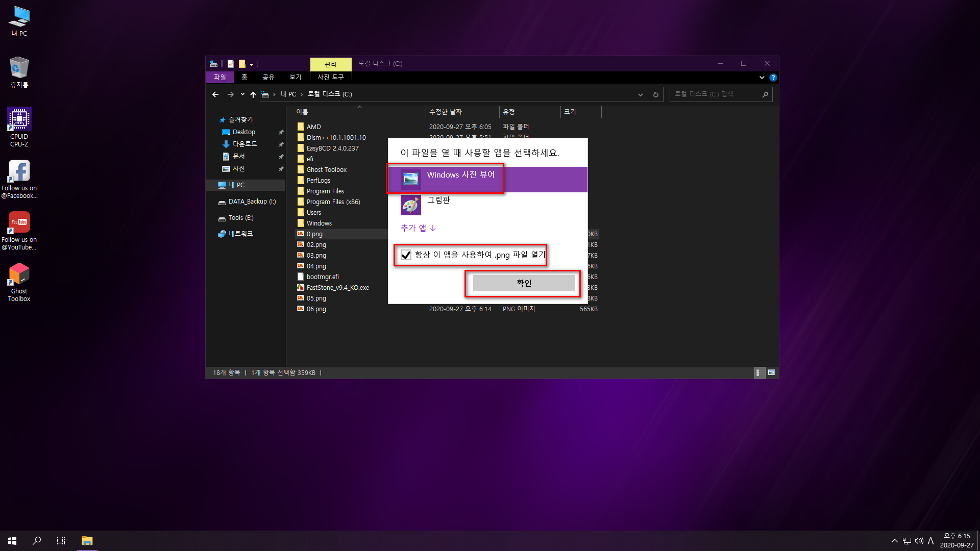
Task: Open the 보기 ribbon tab
Action: click(296, 77)
